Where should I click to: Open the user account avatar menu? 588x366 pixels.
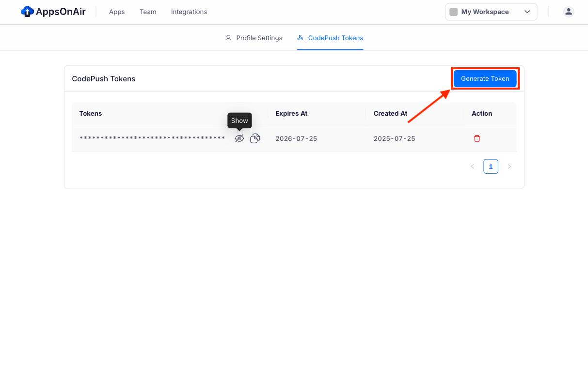pyautogui.click(x=569, y=12)
